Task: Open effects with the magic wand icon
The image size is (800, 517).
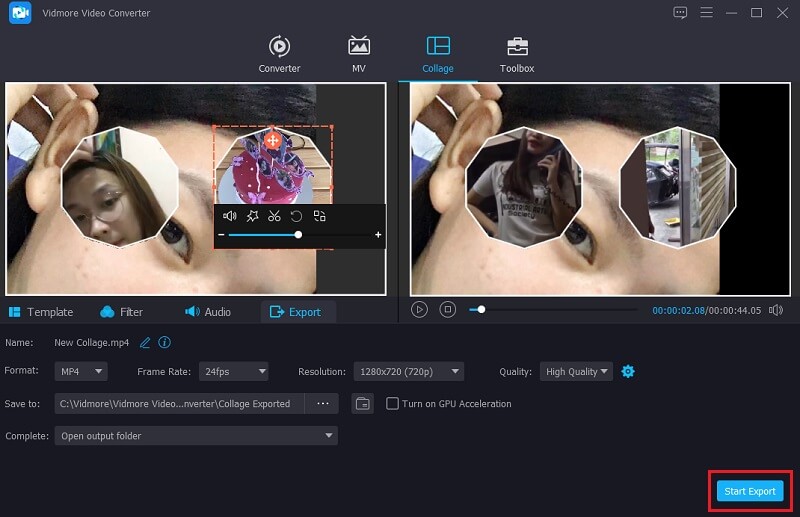Action: 252,216
